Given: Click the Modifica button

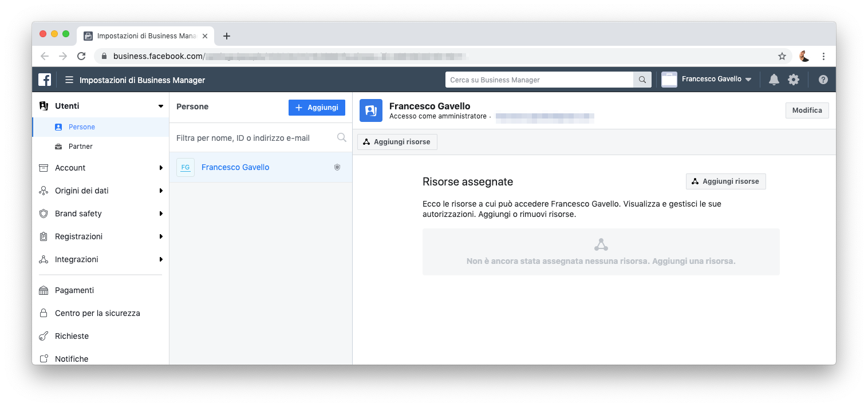Looking at the screenshot, I should 807,110.
